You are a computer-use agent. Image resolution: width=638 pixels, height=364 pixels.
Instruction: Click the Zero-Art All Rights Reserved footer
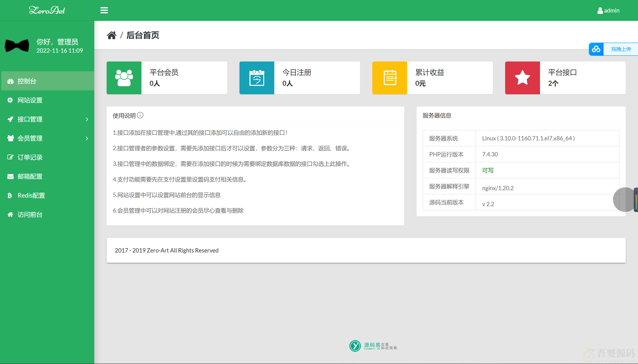pyautogui.click(x=166, y=250)
